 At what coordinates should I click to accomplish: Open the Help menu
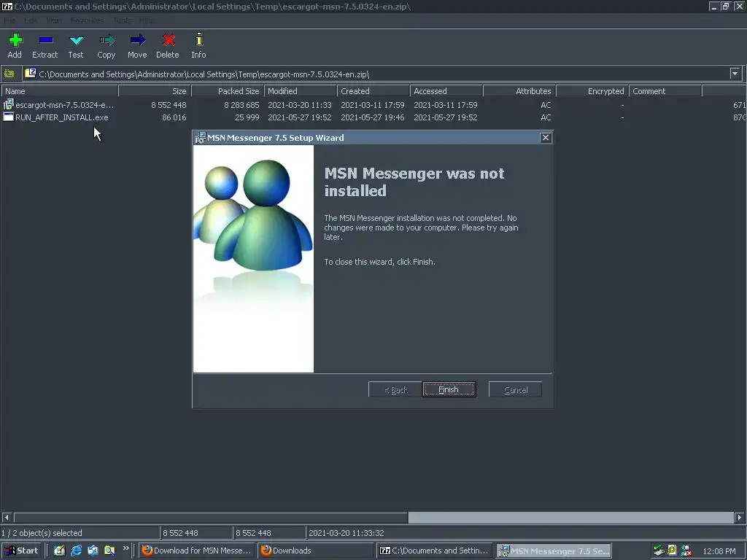147,20
